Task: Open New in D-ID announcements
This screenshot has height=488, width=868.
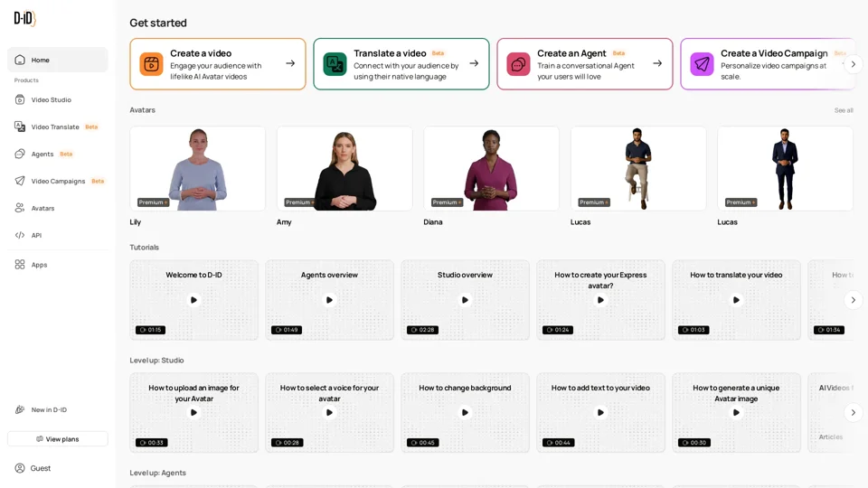Action: point(49,409)
